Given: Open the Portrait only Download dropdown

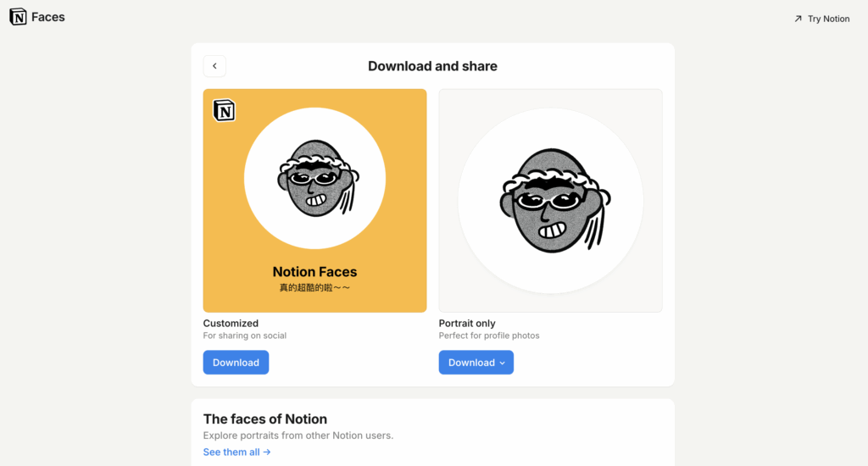Looking at the screenshot, I should click(471, 363).
